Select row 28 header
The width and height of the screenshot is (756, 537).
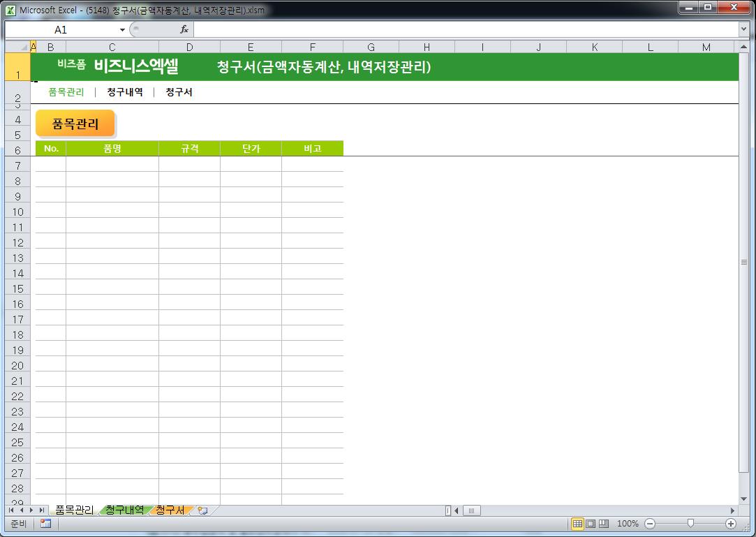[x=18, y=488]
